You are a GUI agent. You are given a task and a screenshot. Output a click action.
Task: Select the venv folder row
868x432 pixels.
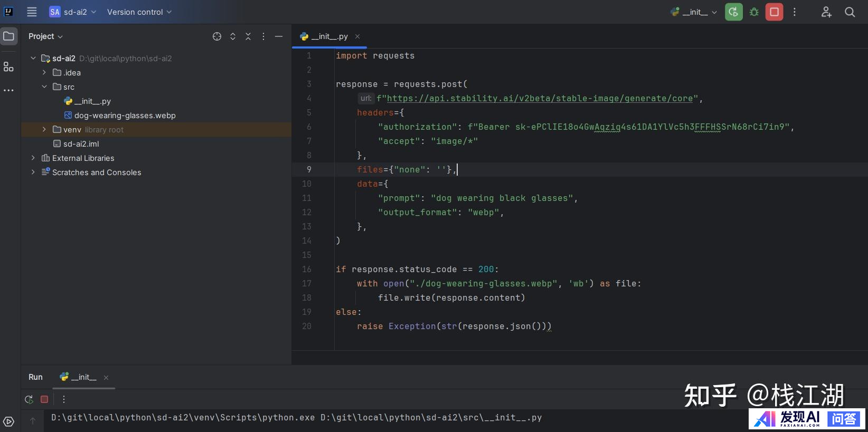click(x=156, y=129)
